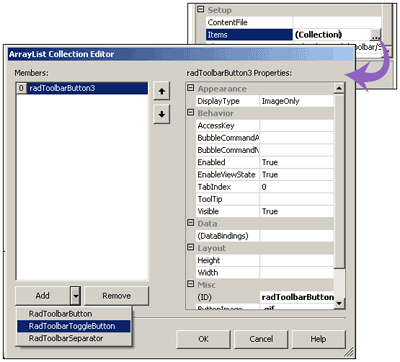This screenshot has width=400, height=362.
Task: Choose RadToolbarButton from Add menu
Action: pyautogui.click(x=74, y=314)
